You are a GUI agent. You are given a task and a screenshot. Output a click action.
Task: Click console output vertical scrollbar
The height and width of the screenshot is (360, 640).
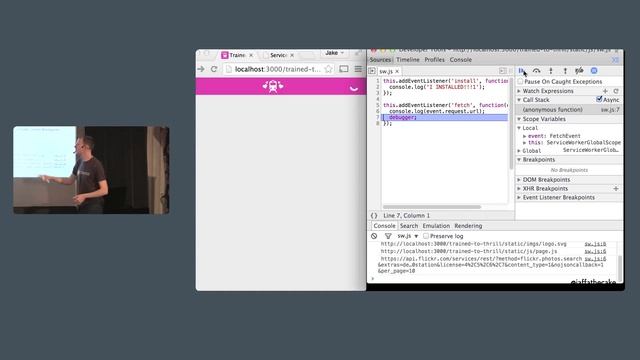(620, 268)
